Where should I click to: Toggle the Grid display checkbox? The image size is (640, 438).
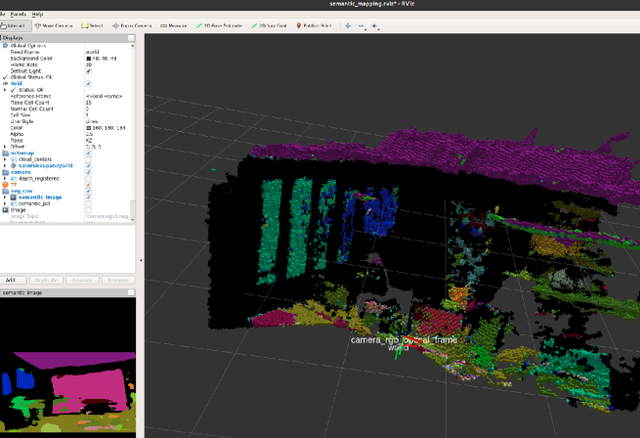89,83
